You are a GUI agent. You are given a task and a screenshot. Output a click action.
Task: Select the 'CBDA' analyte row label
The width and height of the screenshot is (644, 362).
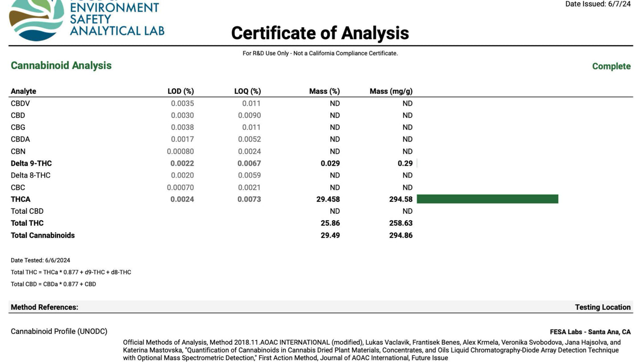(x=20, y=139)
